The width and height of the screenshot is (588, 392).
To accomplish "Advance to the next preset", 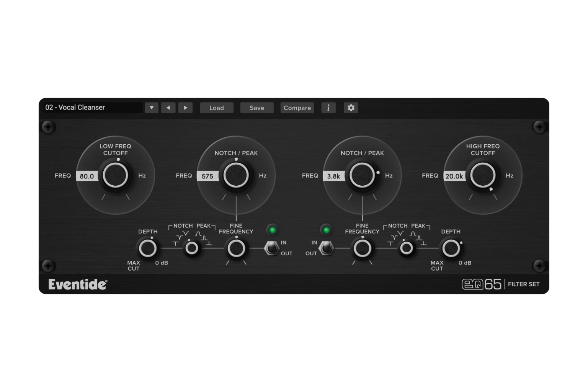I will click(186, 108).
